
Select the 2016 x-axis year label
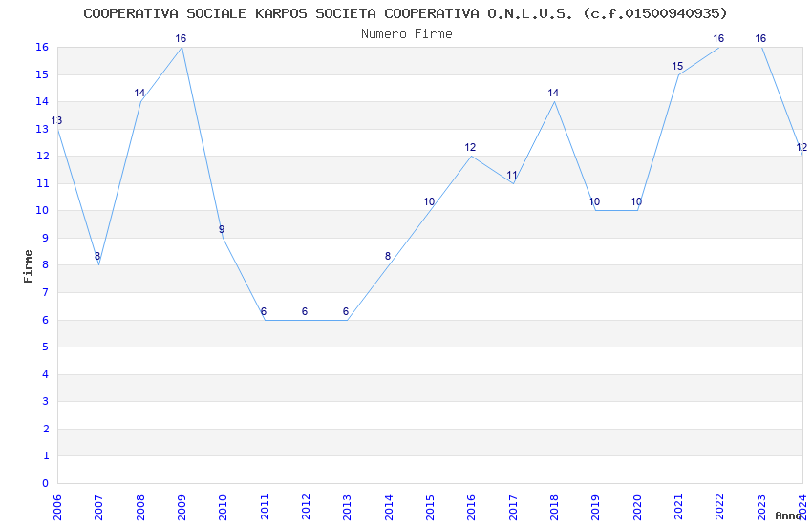(x=471, y=508)
